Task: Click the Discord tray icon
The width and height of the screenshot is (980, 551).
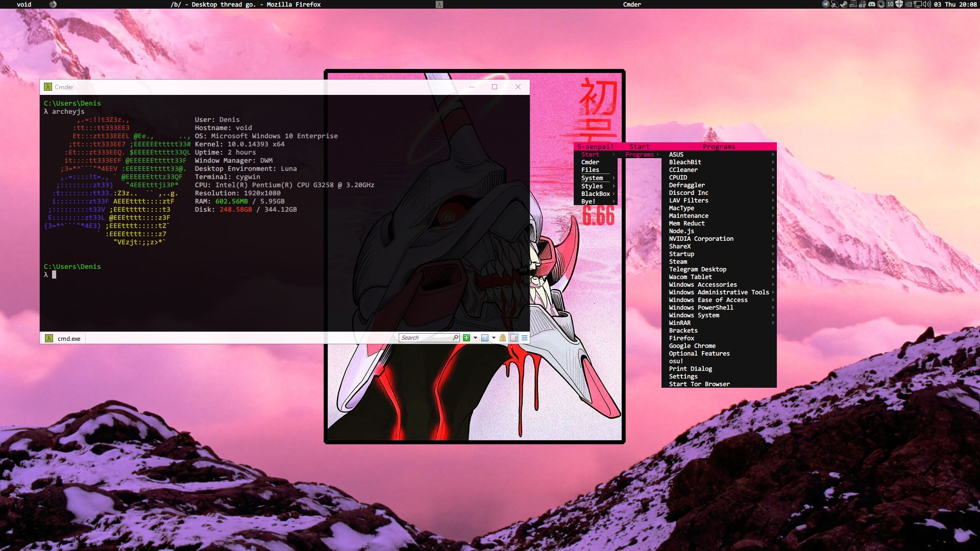Action: point(872,4)
